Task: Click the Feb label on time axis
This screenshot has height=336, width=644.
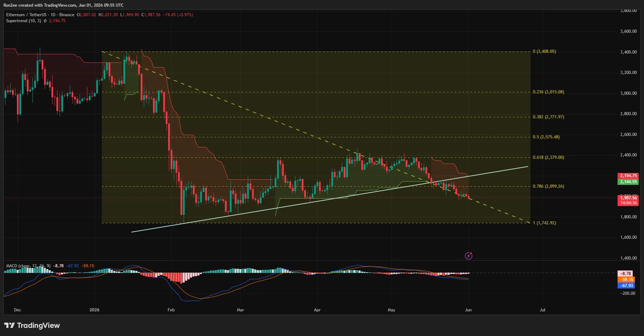Action: click(171, 310)
